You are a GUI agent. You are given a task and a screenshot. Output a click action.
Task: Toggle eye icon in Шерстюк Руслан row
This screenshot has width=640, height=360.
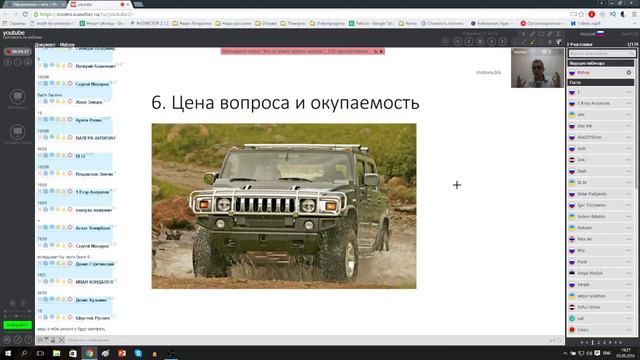click(52, 317)
